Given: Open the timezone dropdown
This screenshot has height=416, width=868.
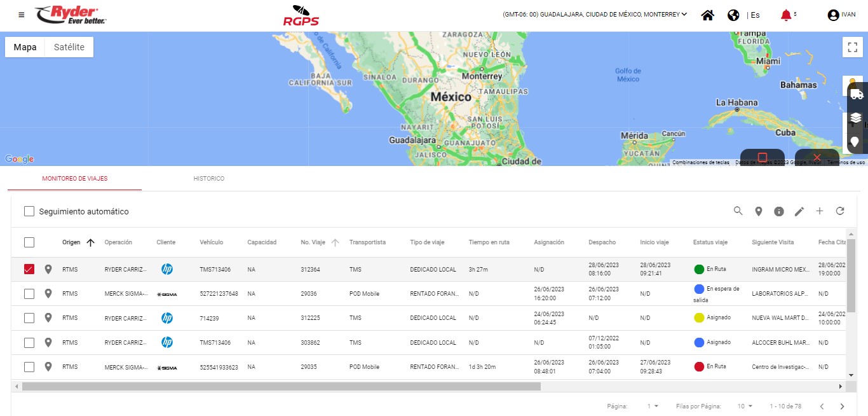Looking at the screenshot, I should 595,15.
